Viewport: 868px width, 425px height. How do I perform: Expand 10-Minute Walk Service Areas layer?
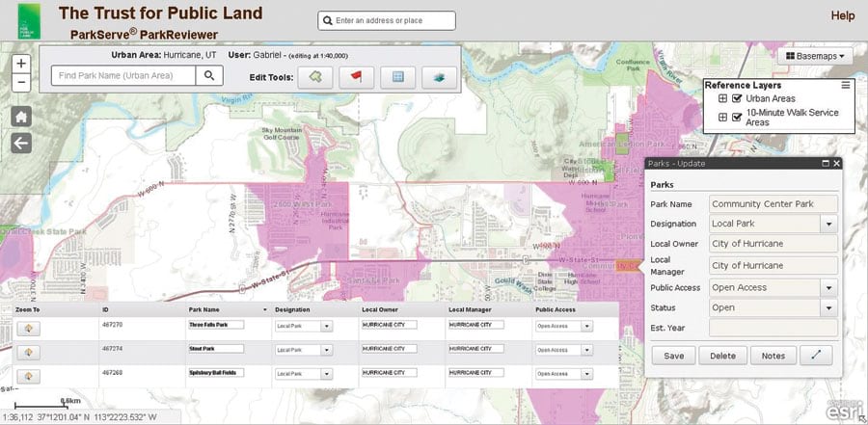click(722, 117)
